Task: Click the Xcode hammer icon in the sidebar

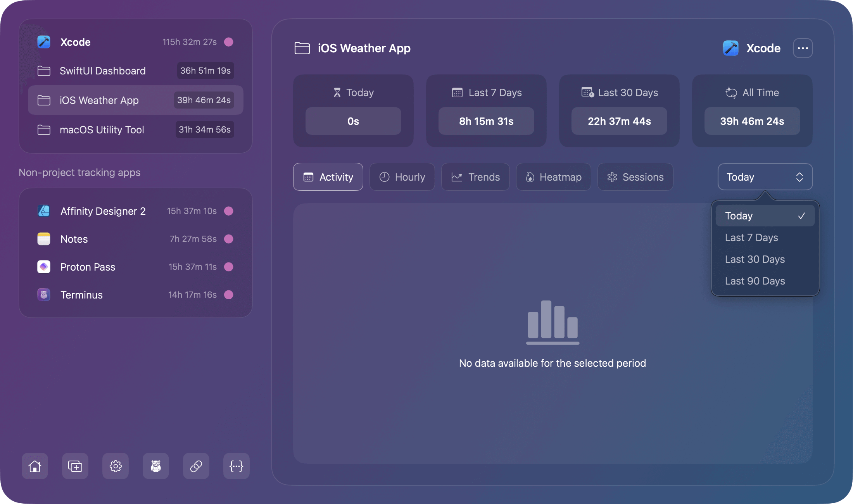Action: [43, 42]
